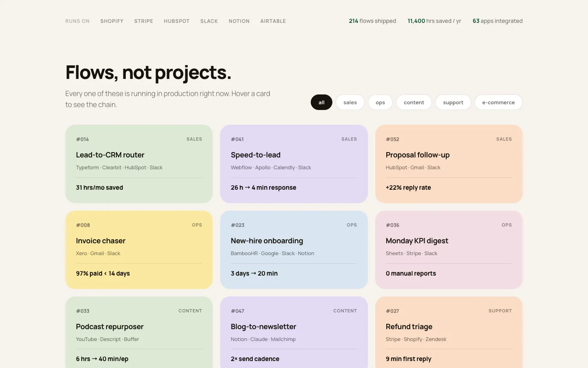The width and height of the screenshot is (588, 368).
Task: Click the "26 h → 4 min response" metric
Action: click(x=263, y=188)
